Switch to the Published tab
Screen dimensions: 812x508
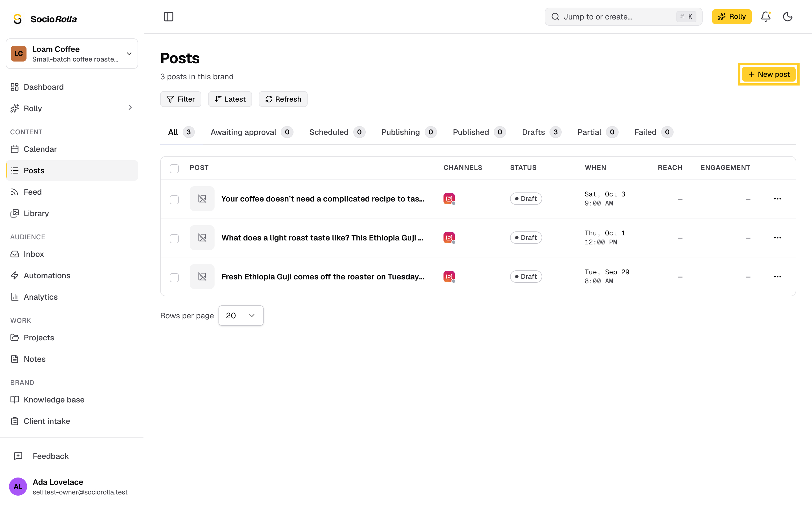click(479, 132)
